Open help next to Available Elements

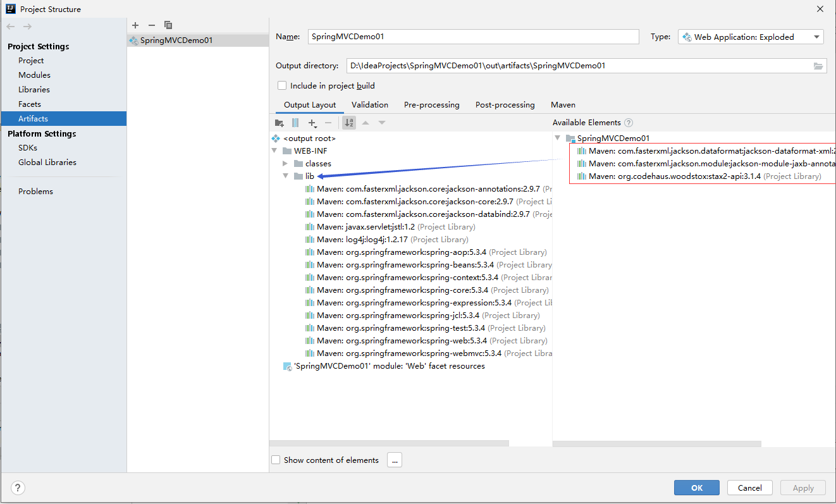tap(629, 123)
